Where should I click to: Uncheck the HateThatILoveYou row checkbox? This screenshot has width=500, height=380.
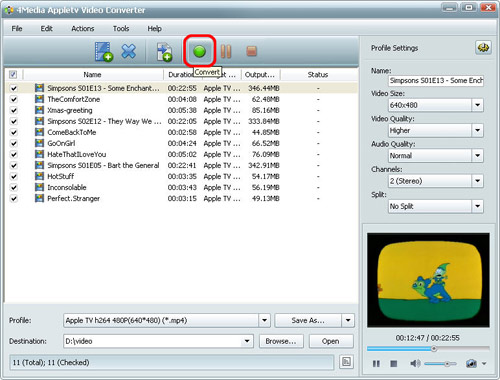tap(14, 154)
